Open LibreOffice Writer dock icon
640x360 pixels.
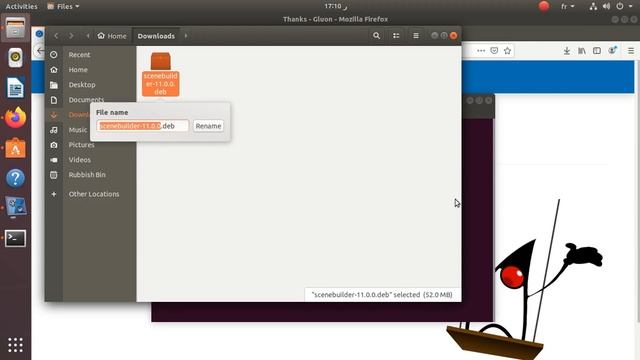point(15,87)
